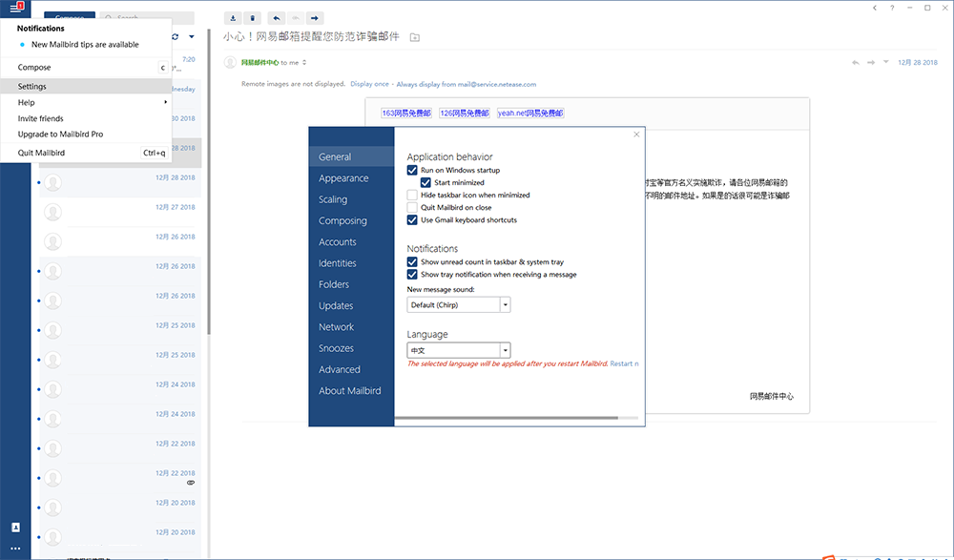Click the 163网易免费邮 link
The width and height of the screenshot is (954, 560).
pos(406,113)
